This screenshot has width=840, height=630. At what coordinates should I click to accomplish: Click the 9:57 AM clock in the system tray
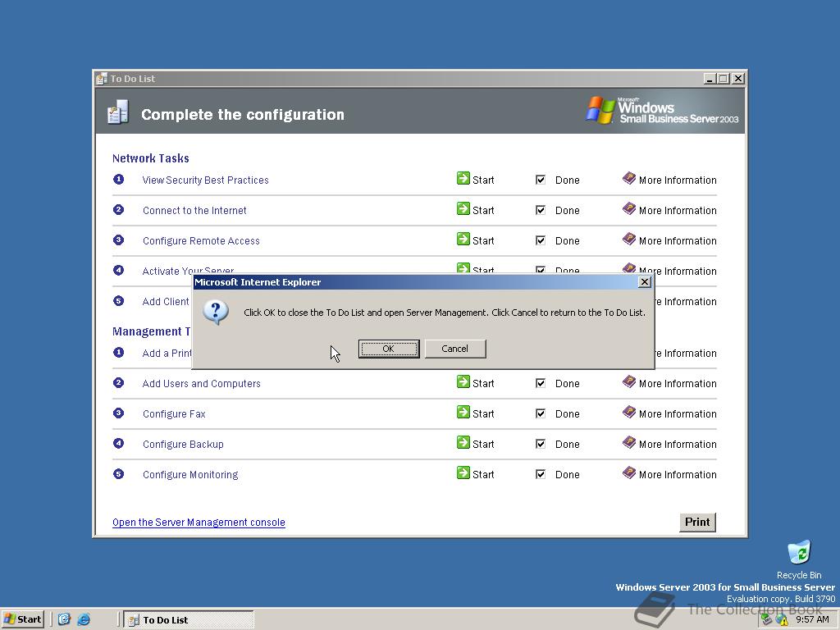812,620
